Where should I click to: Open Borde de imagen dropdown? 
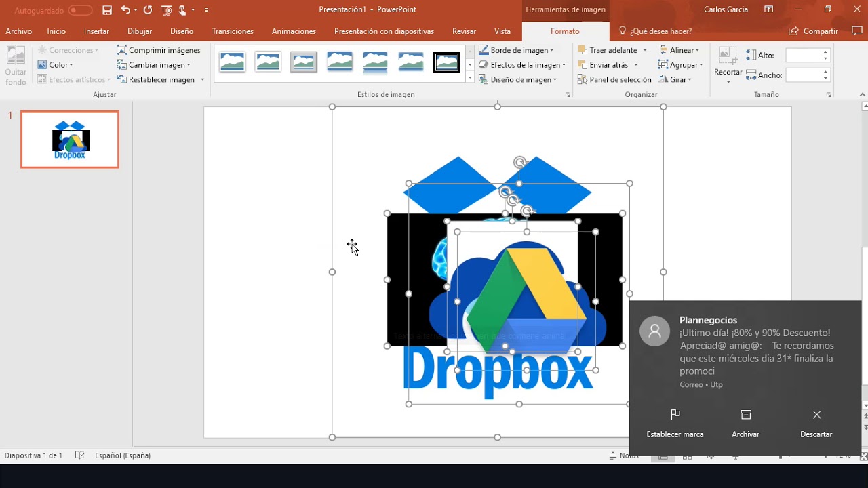(516, 50)
